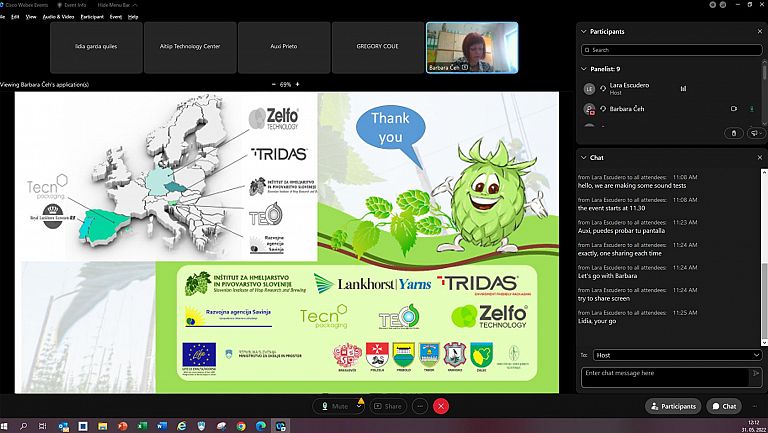
Task: Click the Share button
Action: (x=388, y=406)
